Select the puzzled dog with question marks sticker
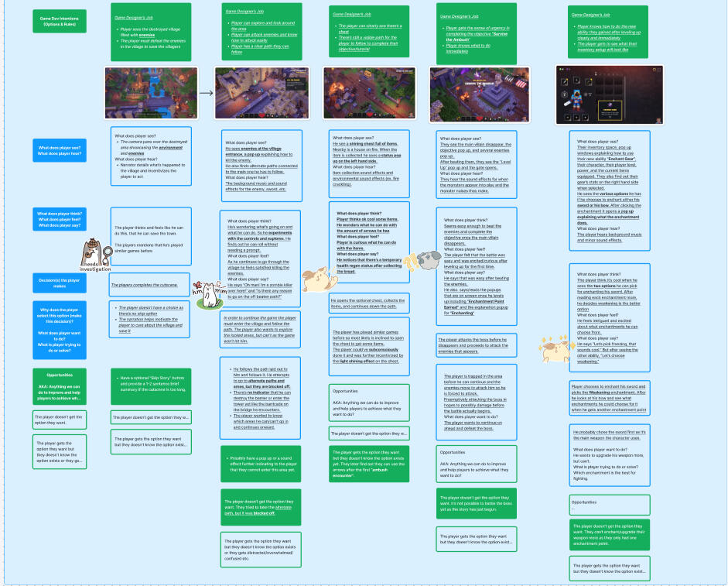 coord(428,261)
